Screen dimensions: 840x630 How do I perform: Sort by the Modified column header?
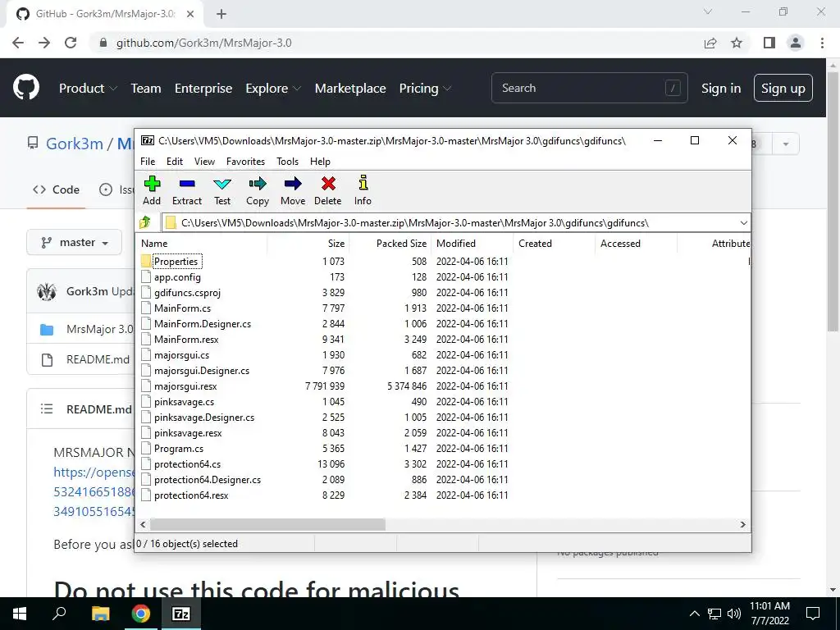[472, 243]
